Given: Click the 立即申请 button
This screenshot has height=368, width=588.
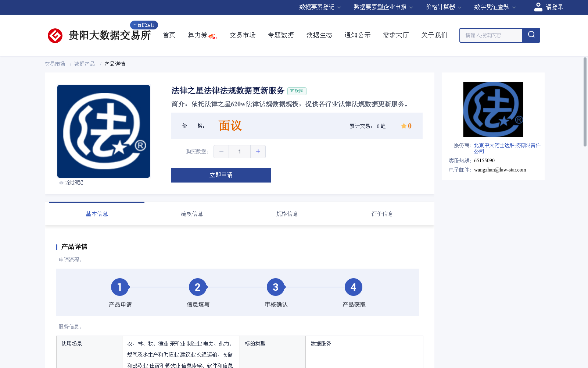Looking at the screenshot, I should 221,175.
